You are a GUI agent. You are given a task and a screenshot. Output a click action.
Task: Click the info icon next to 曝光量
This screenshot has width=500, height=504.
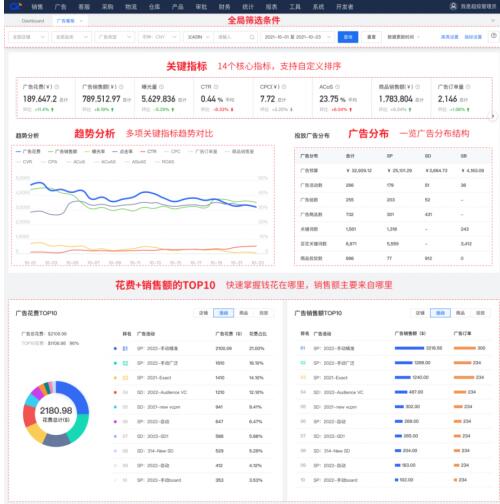tap(161, 87)
